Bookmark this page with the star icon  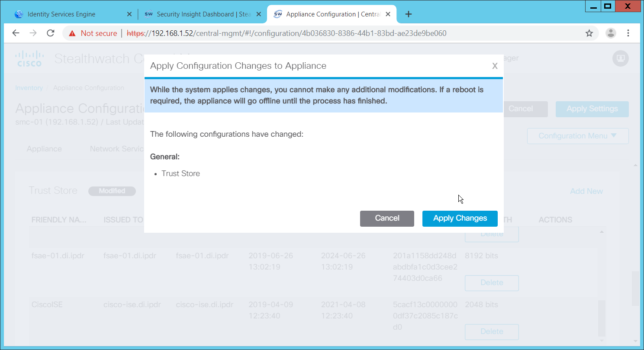tap(589, 33)
